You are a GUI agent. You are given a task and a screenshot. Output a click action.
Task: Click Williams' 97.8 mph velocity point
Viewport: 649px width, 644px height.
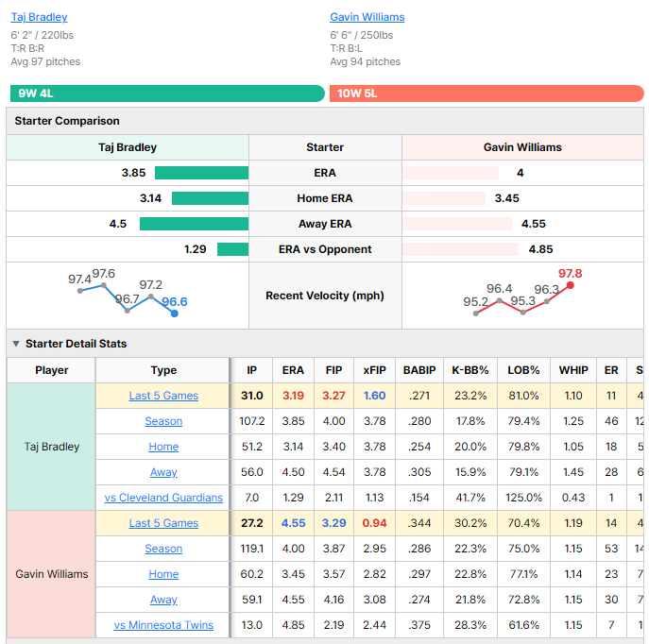(571, 285)
